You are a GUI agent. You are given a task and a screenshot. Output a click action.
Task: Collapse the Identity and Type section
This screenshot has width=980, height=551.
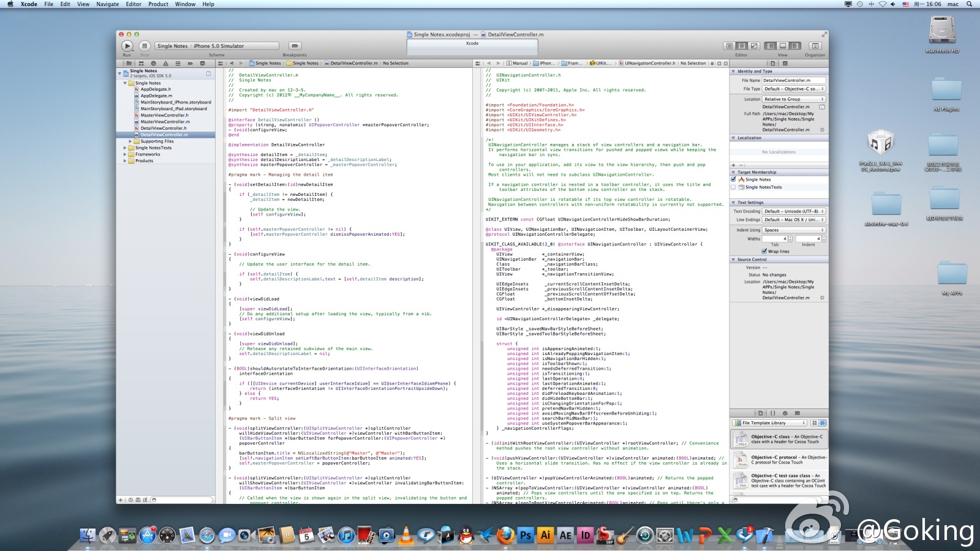(734, 71)
